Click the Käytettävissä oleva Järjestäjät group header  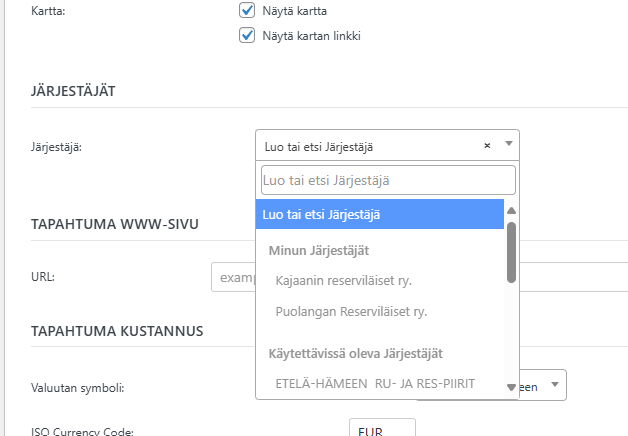[x=355, y=352]
